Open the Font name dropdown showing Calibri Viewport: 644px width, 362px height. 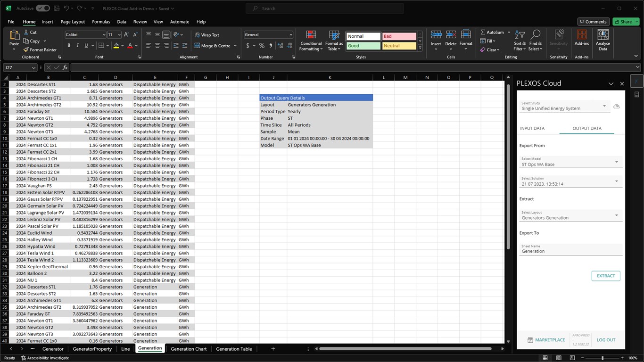click(x=104, y=35)
